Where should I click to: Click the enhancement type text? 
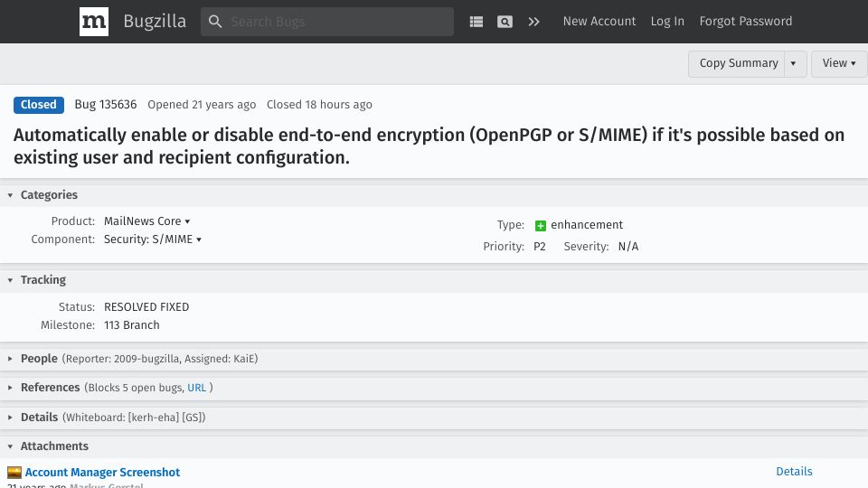[587, 225]
